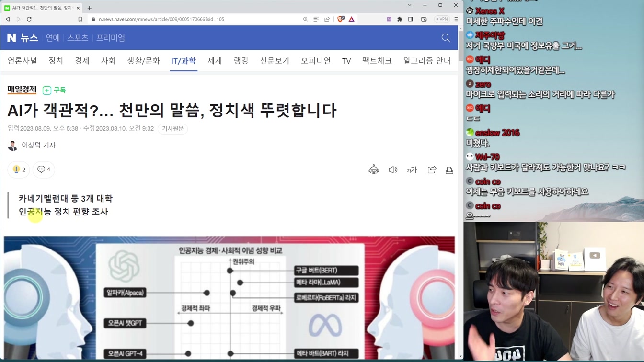Select the 정치 tab
644x362 pixels.
pyautogui.click(x=56, y=61)
